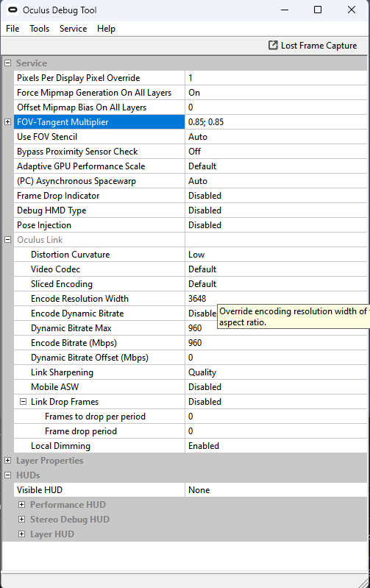Select the Use FOV Stencil label
The image size is (370, 588).
click(x=47, y=137)
